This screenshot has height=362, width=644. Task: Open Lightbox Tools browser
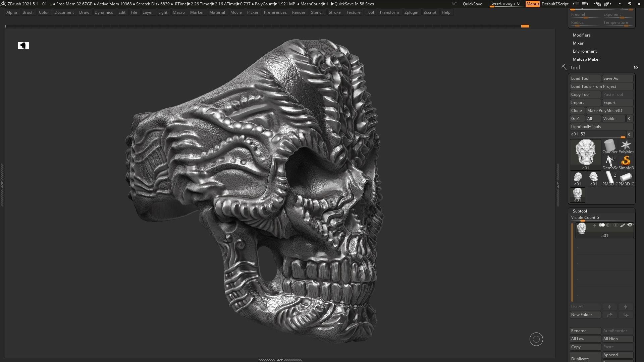601,127
